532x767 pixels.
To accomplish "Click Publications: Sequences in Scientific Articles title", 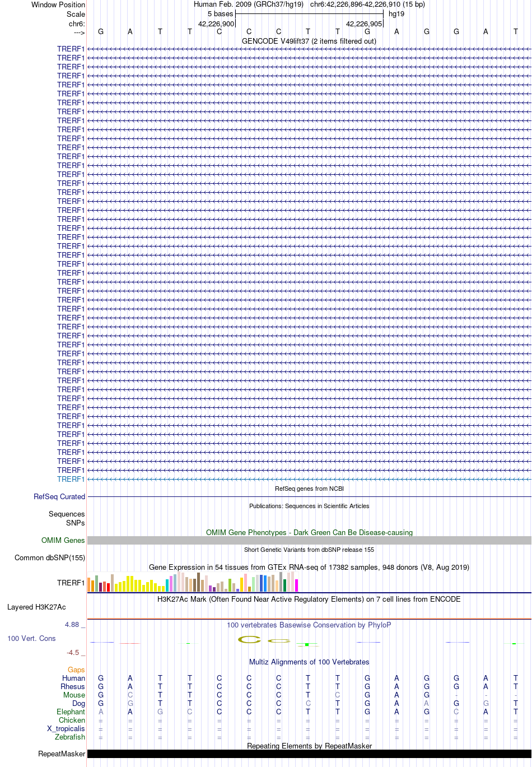I will tap(309, 506).
